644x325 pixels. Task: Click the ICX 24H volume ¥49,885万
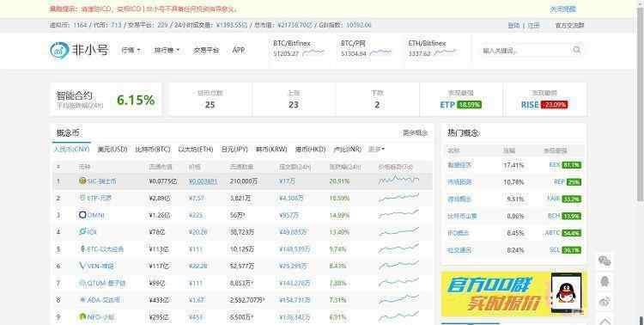[x=293, y=232]
